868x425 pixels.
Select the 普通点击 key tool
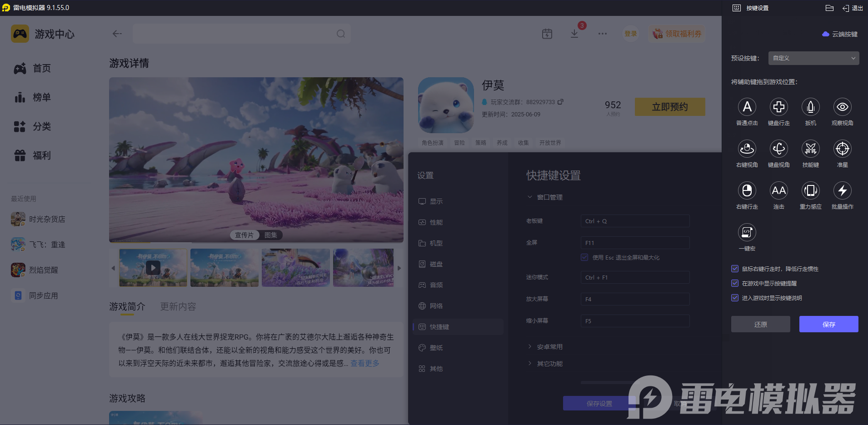click(x=747, y=107)
